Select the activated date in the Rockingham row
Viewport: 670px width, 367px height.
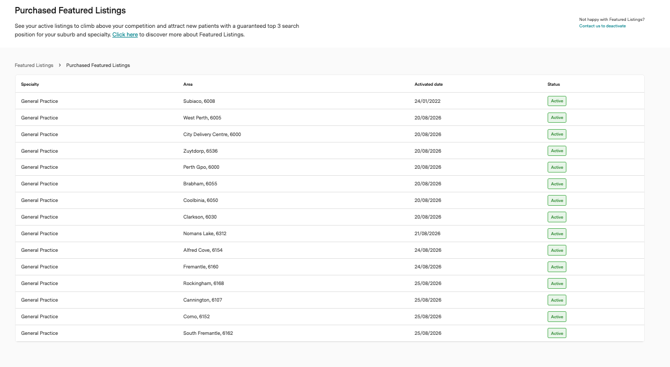[428, 283]
